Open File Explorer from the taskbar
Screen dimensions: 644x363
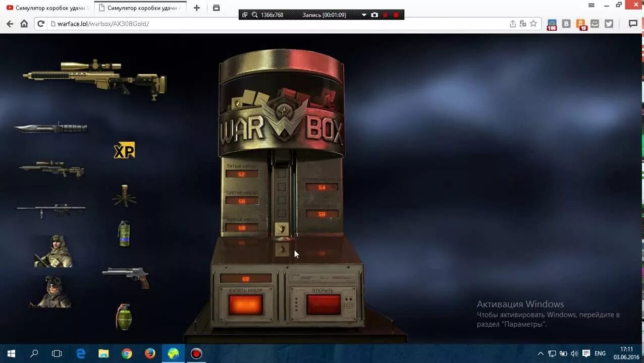(x=103, y=353)
